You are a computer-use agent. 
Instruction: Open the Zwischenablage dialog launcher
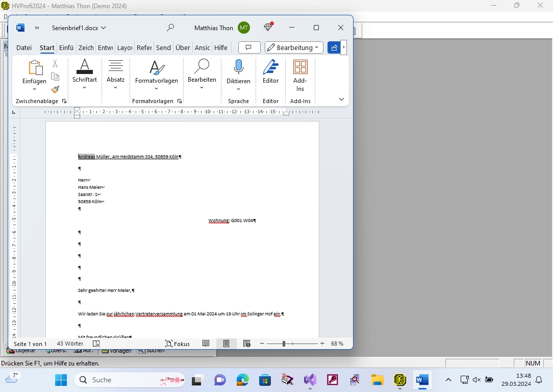click(x=64, y=101)
